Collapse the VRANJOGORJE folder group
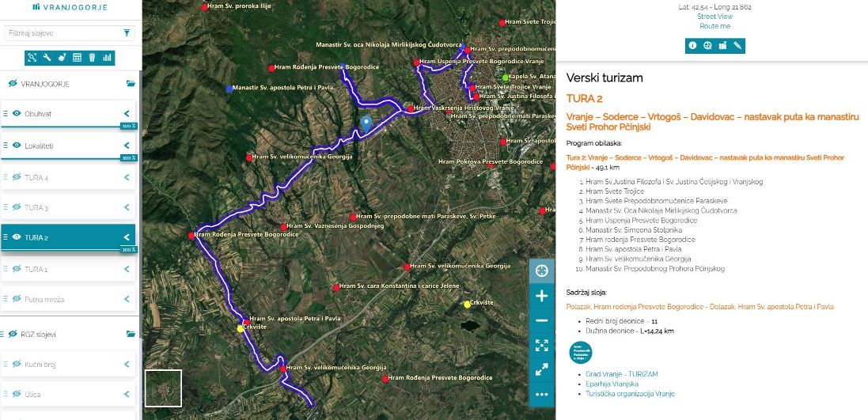868x420 pixels. tap(131, 83)
